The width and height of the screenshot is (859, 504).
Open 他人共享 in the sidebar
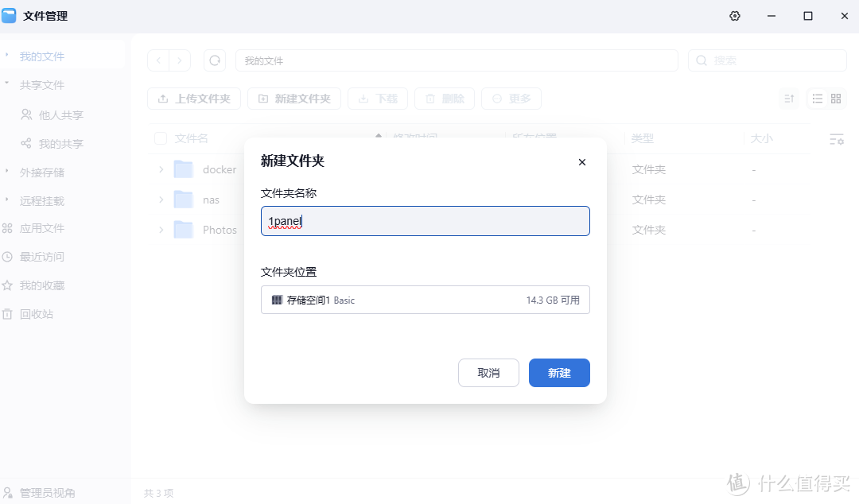tap(60, 115)
